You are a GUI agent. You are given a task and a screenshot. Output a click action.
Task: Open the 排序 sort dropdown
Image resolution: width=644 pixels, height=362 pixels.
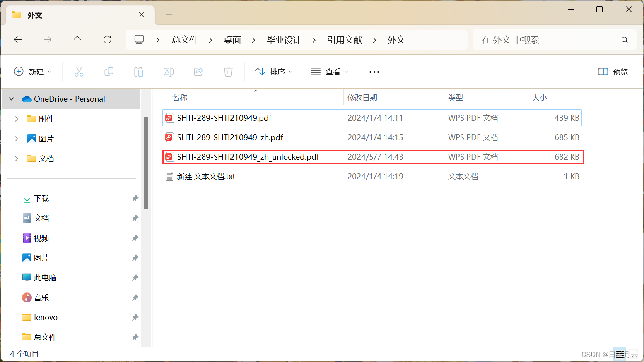pyautogui.click(x=274, y=72)
